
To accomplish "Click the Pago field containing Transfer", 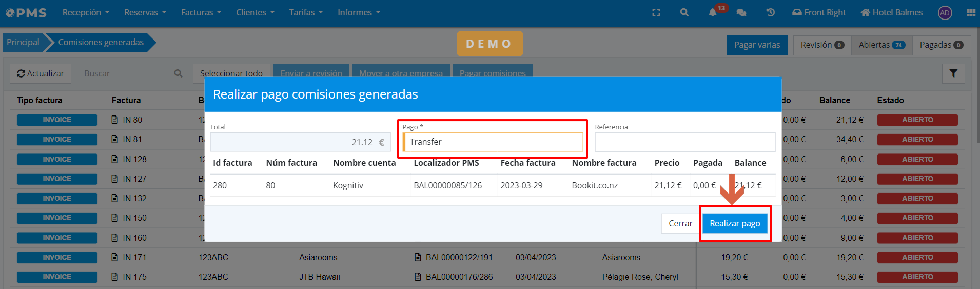I will pyautogui.click(x=493, y=142).
